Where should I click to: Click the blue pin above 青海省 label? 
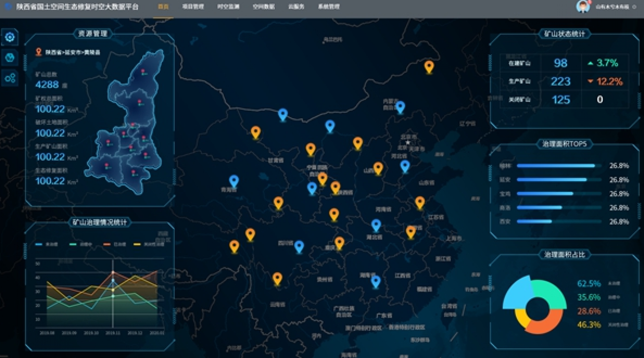(234, 181)
